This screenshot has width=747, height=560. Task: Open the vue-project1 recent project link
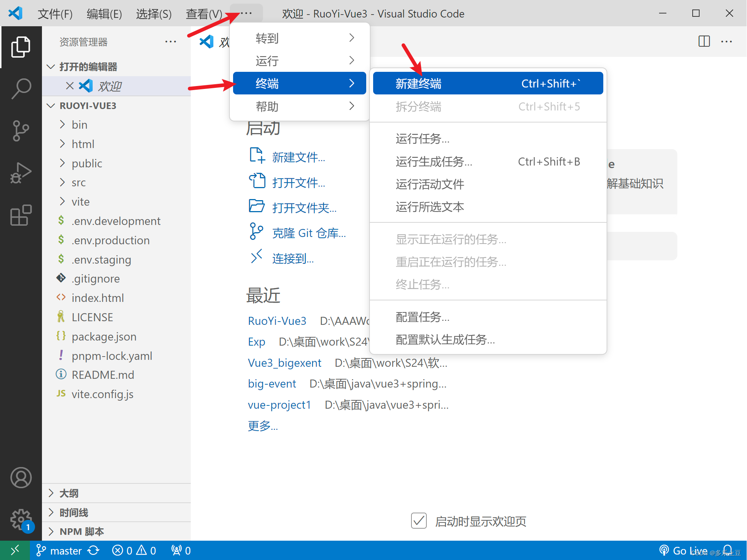(x=279, y=405)
